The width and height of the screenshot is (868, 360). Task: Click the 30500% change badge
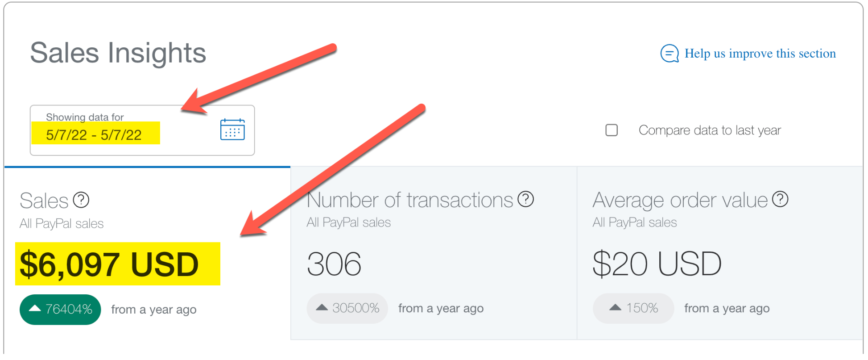(x=347, y=308)
